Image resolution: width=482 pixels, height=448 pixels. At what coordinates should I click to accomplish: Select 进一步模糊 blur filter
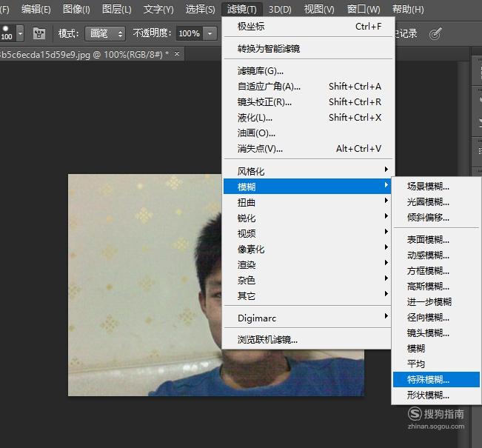pyautogui.click(x=437, y=302)
